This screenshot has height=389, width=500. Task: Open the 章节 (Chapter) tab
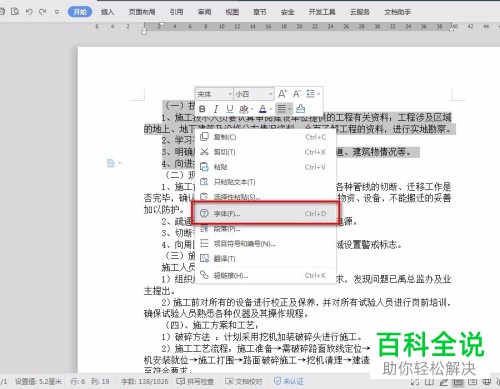coord(260,12)
